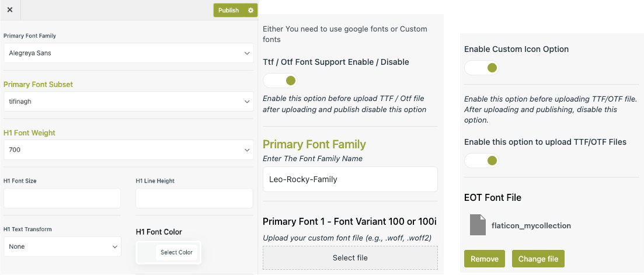This screenshot has width=644, height=275.
Task: Click the flaticon_mycollection file name
Action: 531,225
